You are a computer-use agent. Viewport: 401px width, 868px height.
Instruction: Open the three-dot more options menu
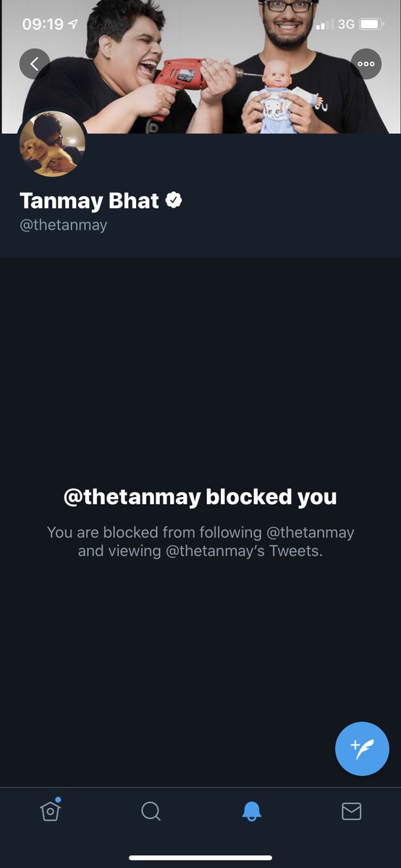[x=366, y=64]
